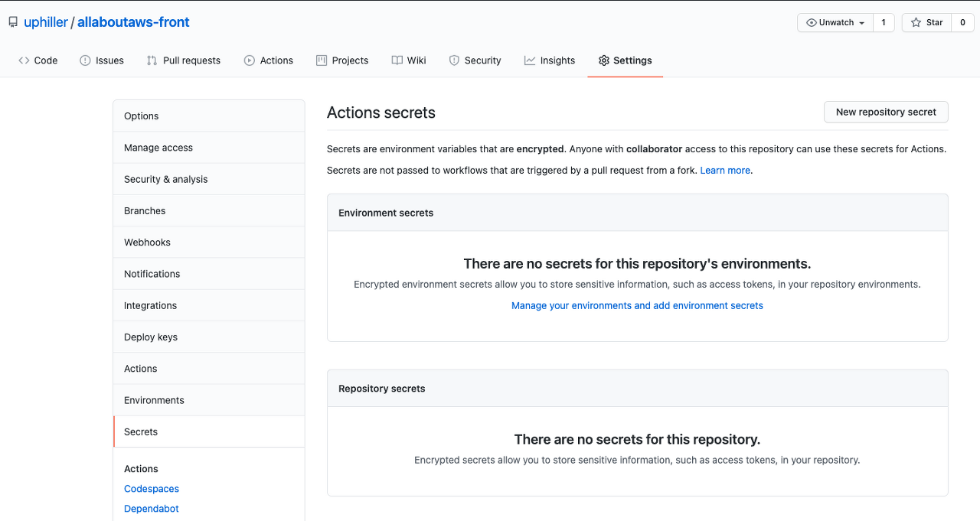The image size is (980, 521).
Task: Click the Actions play icon in tabs
Action: tap(250, 60)
